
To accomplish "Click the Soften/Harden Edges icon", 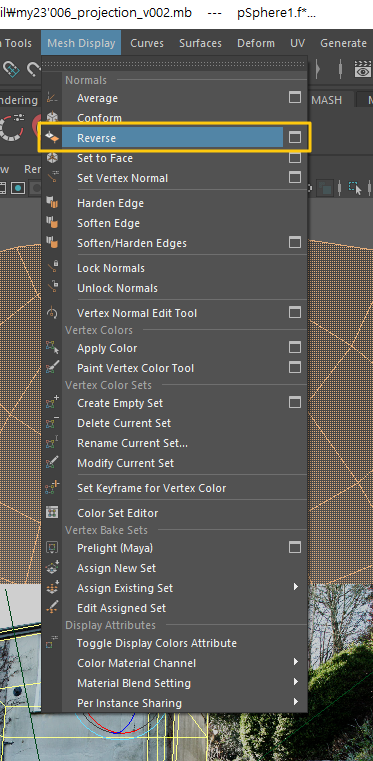I will click(x=52, y=243).
